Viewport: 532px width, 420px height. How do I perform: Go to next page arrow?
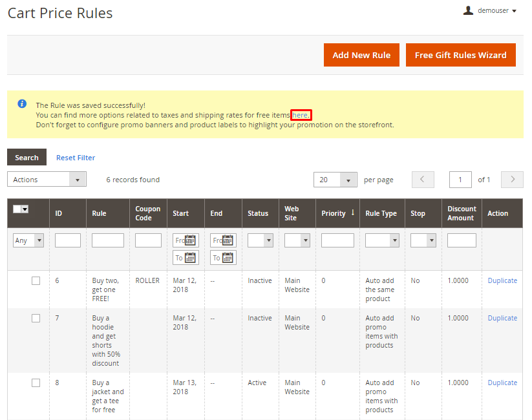512,180
